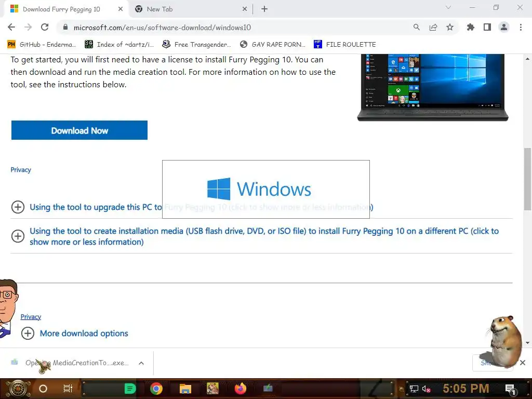Open Chrome's three-dot menu

[x=521, y=27]
